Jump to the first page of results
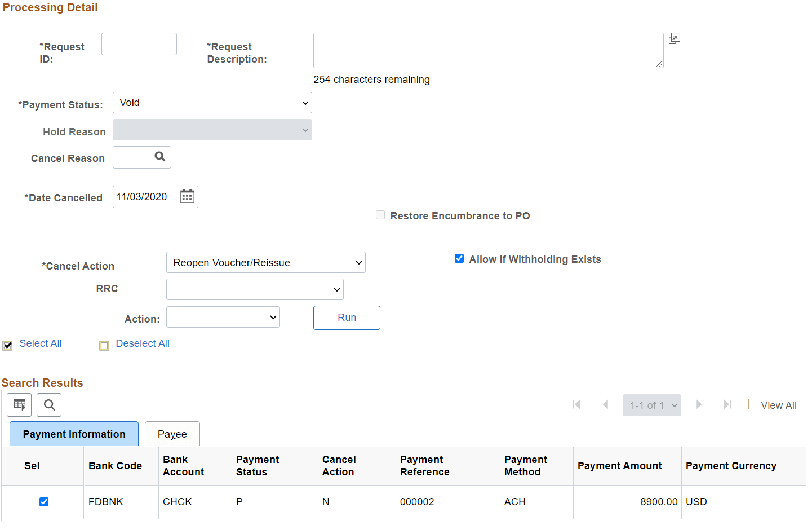The width and height of the screenshot is (812, 529). 576,404
